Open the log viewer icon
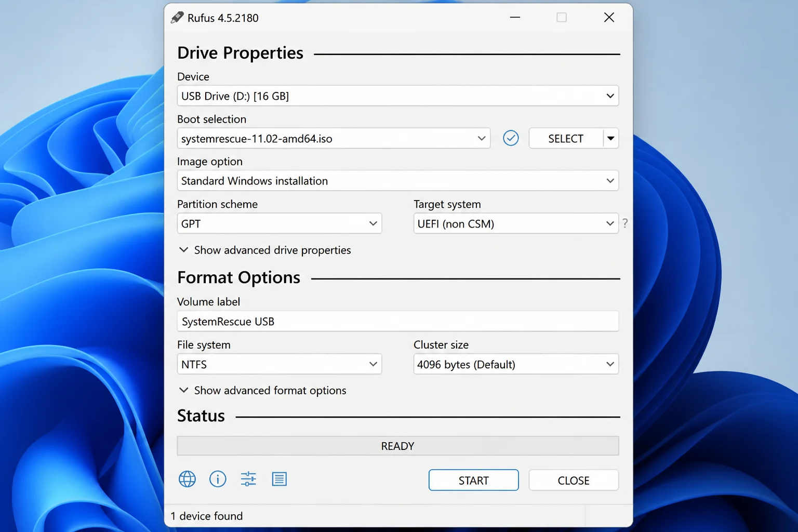 coord(279,479)
